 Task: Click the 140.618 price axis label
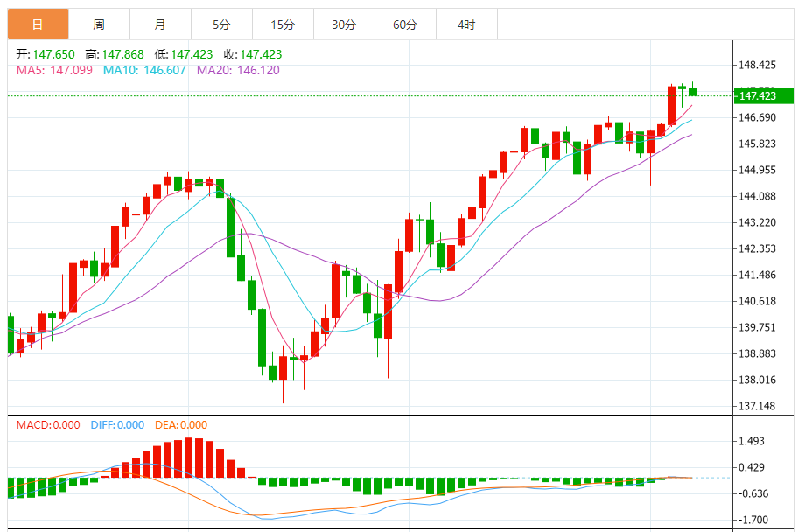[x=757, y=301]
